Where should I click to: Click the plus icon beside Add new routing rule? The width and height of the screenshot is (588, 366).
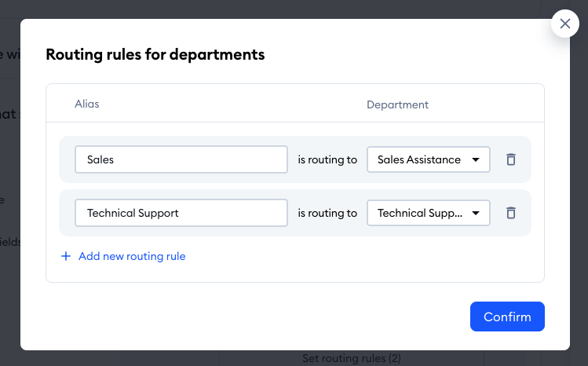(66, 256)
